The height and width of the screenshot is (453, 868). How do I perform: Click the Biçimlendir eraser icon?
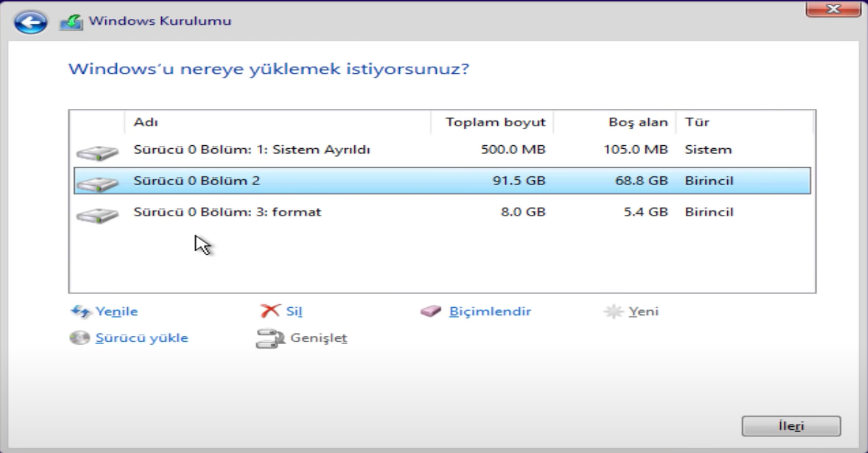click(x=430, y=311)
